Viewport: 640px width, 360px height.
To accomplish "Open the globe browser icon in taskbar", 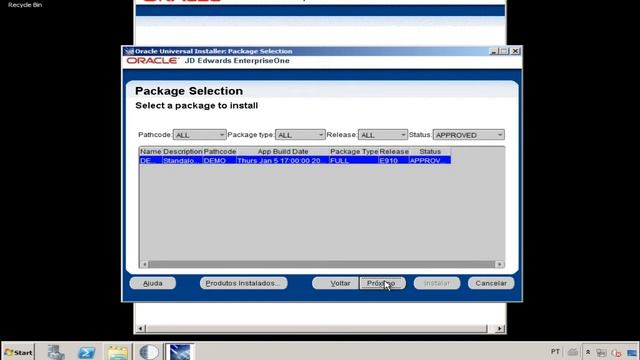I will tap(149, 352).
